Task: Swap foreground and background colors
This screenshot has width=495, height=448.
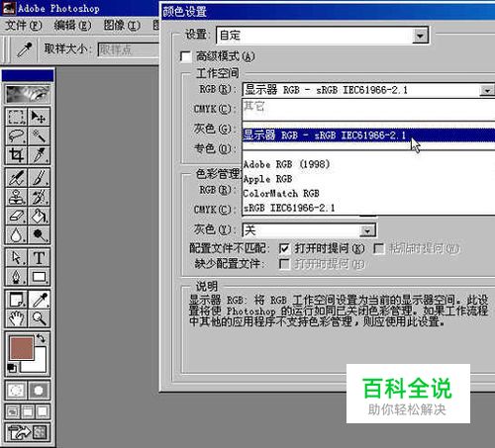Action: [x=42, y=338]
